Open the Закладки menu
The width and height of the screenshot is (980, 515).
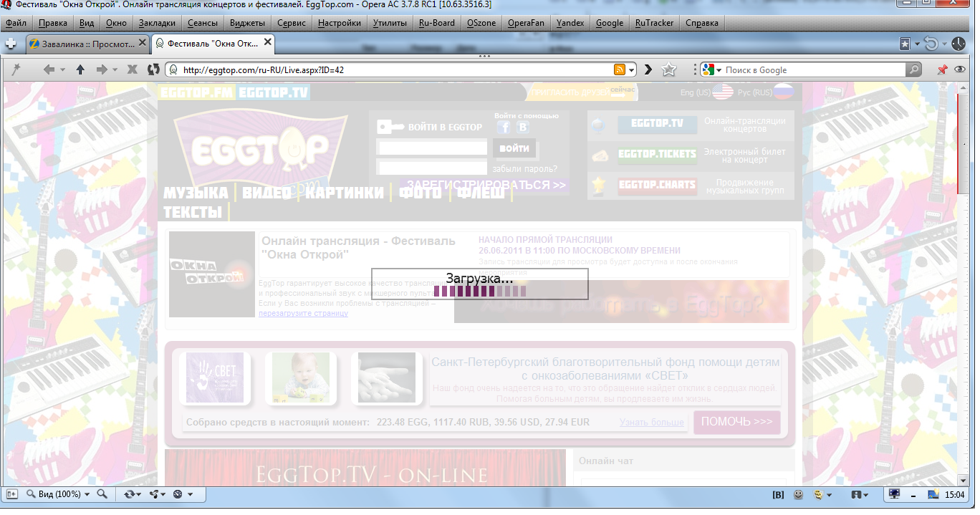click(157, 22)
